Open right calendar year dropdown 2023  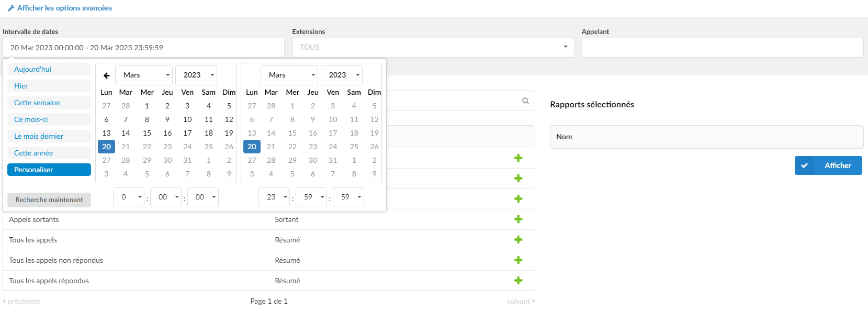click(x=342, y=75)
